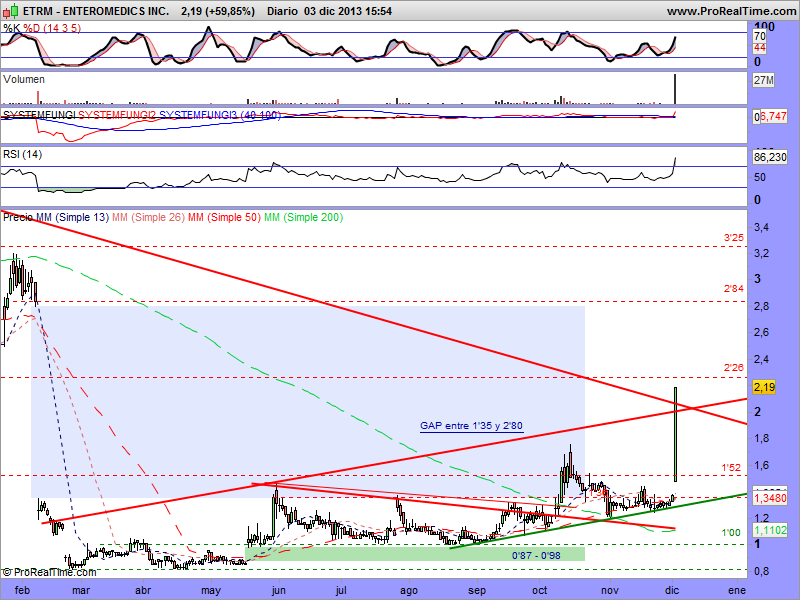800x600 pixels.
Task: Click the red 1,3480 price tag
Action: [x=770, y=498]
